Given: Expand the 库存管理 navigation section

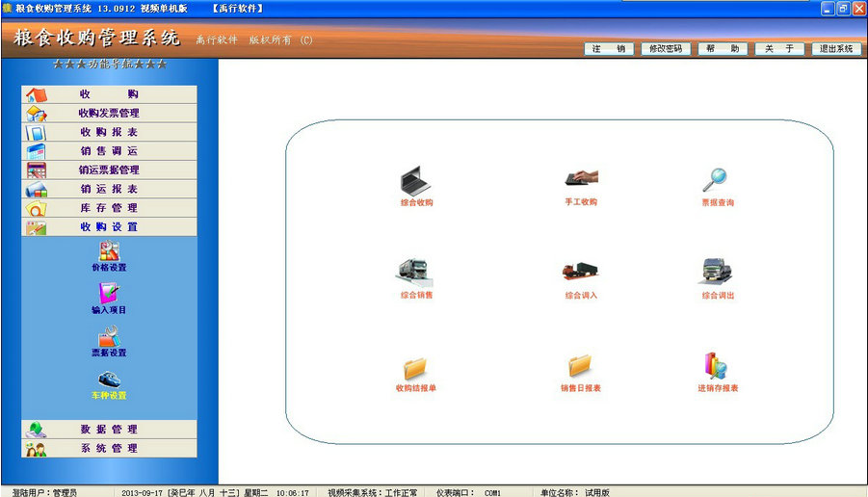Looking at the screenshot, I should [109, 208].
